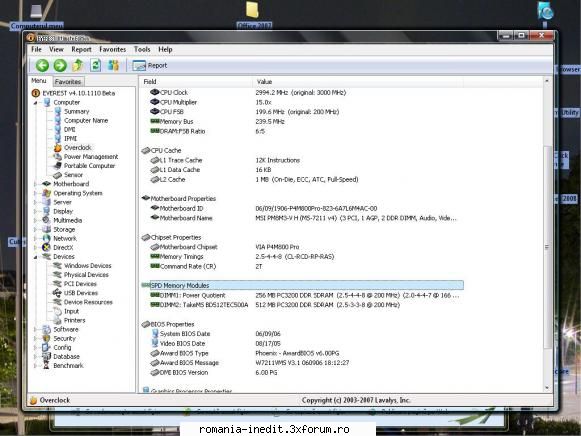The image size is (581, 436).
Task: Click the Database tree icon
Action: (46, 356)
